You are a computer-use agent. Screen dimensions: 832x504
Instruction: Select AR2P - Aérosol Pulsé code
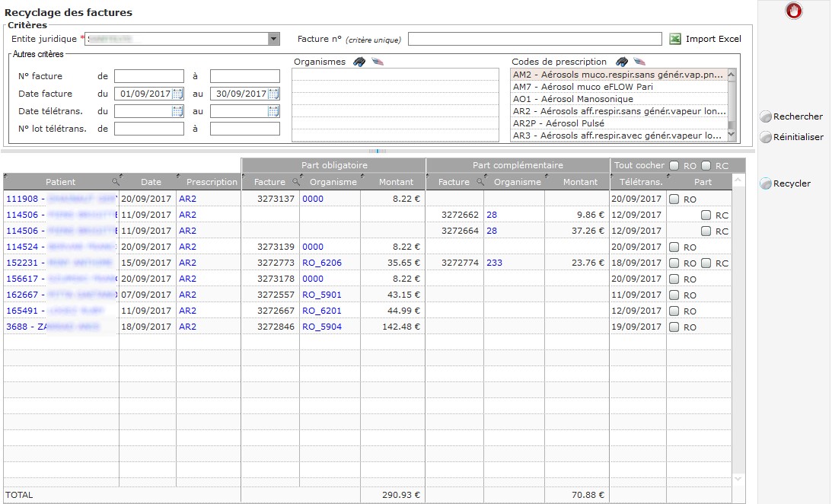(x=619, y=123)
